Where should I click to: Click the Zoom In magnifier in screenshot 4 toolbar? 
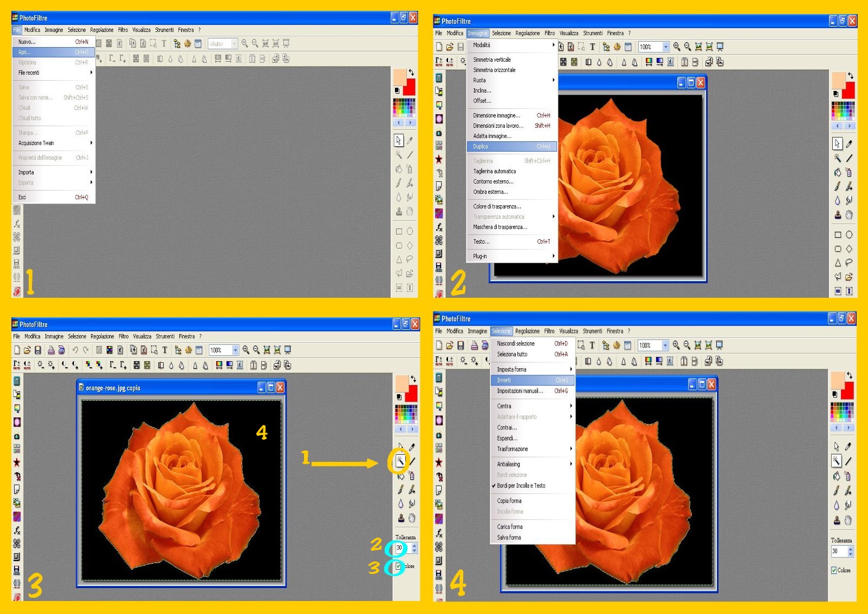click(x=676, y=345)
